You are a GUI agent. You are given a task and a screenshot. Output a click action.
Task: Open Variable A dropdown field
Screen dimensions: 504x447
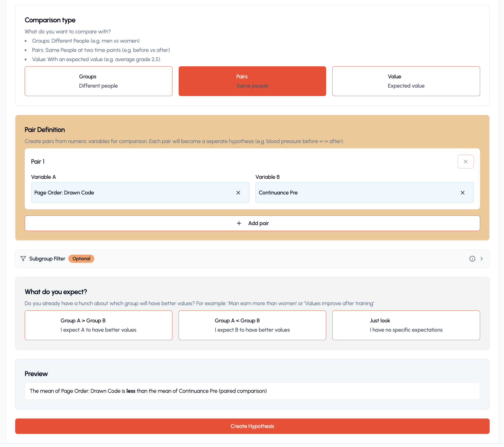(140, 193)
